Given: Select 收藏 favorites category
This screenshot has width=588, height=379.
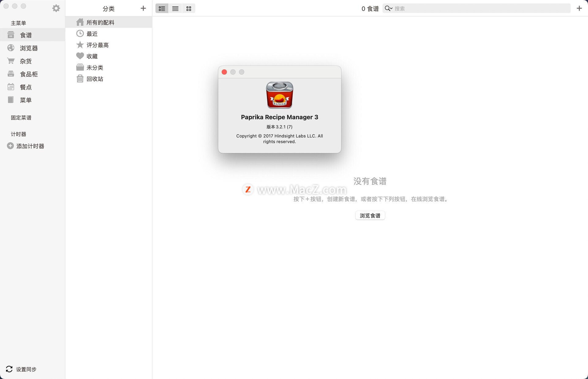Looking at the screenshot, I should [x=109, y=56].
